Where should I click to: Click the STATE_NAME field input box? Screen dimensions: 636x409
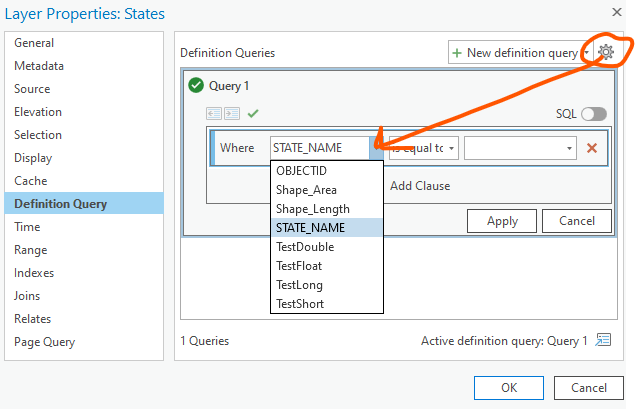(x=318, y=148)
